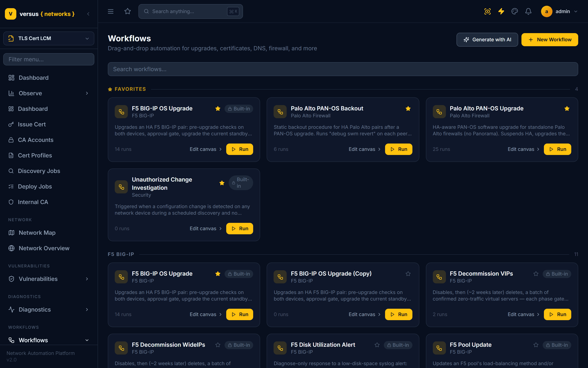This screenshot has width=588, height=368.
Task: Unfavorite Unauthorized Change Investigation via its star
Action: [222, 183]
